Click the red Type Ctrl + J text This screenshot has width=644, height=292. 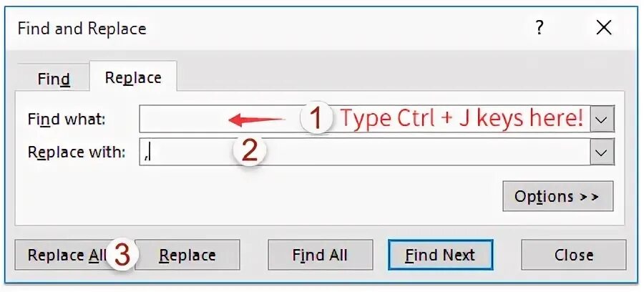click(x=462, y=118)
